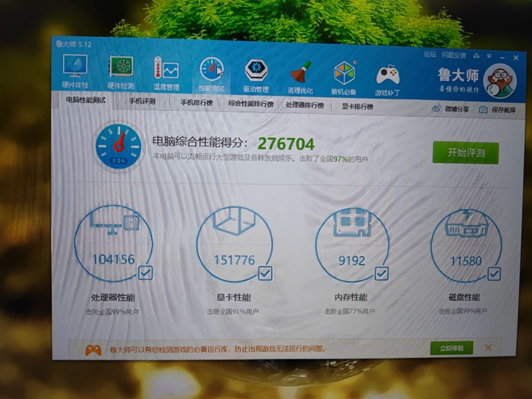532x399 pixels.
Task: Click the 内存性能 label
Action: [351, 297]
